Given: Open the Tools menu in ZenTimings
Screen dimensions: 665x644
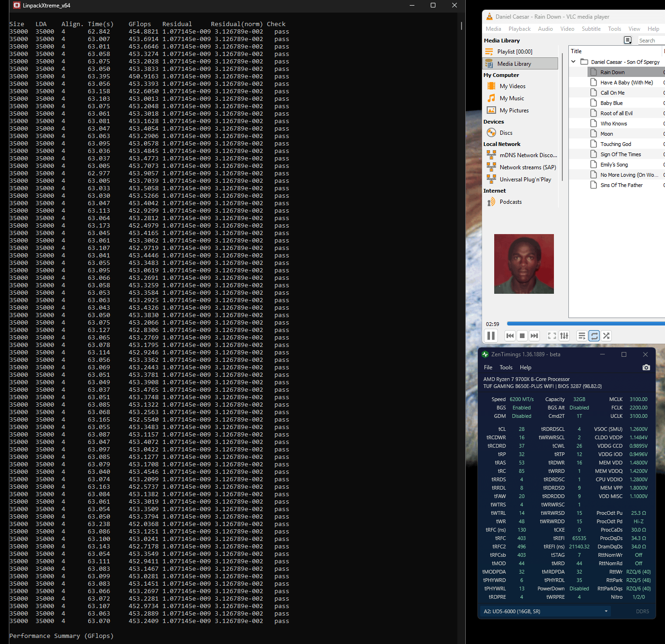Looking at the screenshot, I should pos(506,367).
